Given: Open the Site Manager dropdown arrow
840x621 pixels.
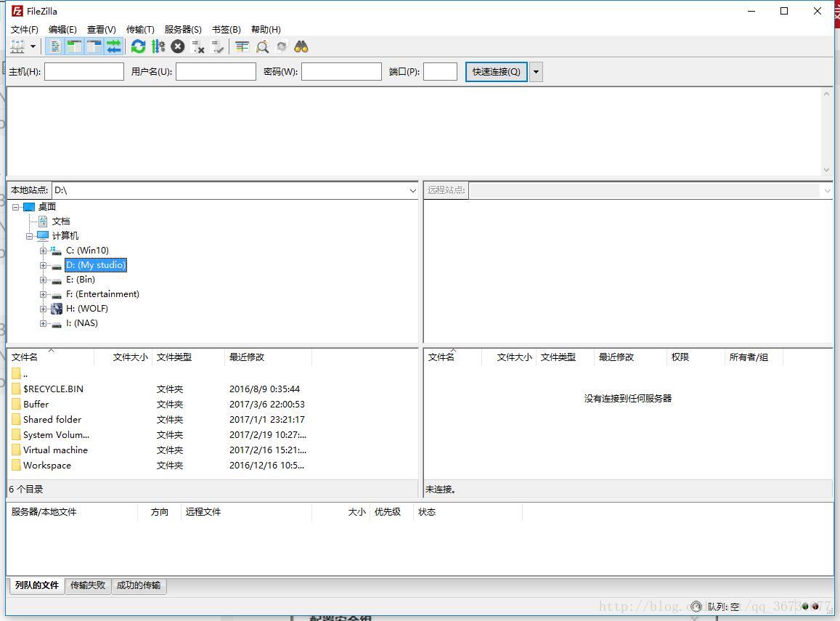Looking at the screenshot, I should [x=33, y=47].
